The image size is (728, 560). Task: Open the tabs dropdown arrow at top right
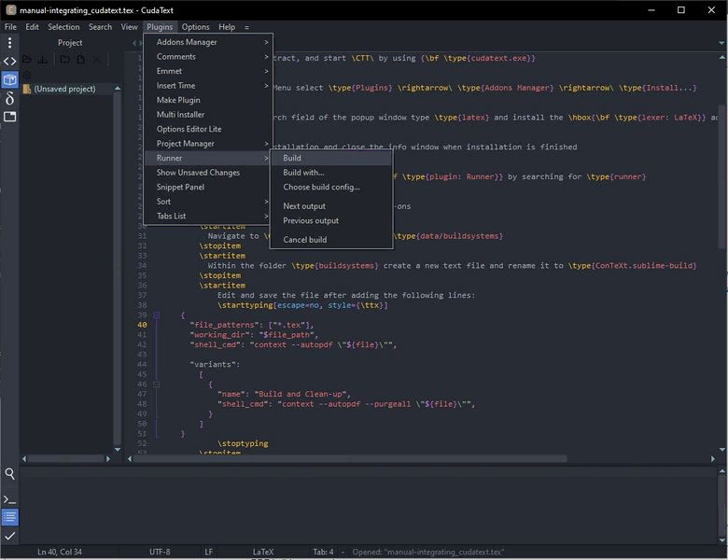pos(721,43)
